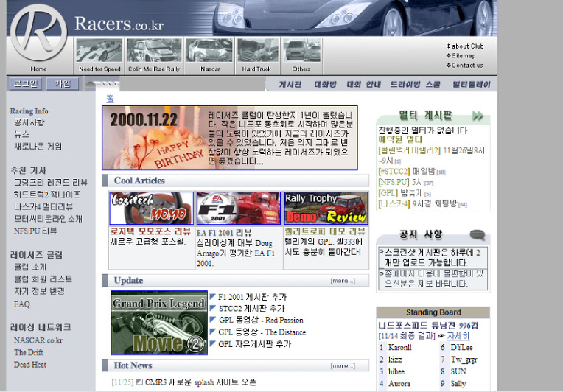This screenshot has width=563, height=392.
Task: Click arrow icon beside GPL 동영상 - The Distance
Action: click(212, 332)
